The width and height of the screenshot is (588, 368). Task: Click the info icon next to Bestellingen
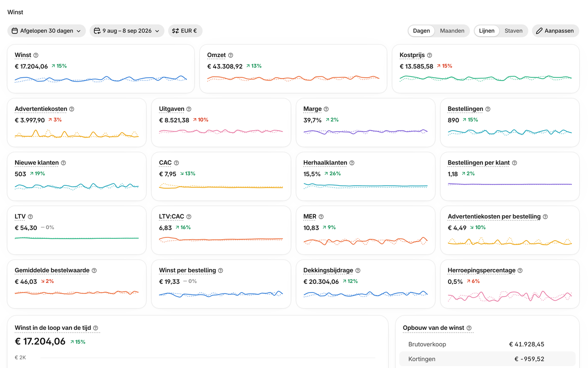tap(488, 109)
